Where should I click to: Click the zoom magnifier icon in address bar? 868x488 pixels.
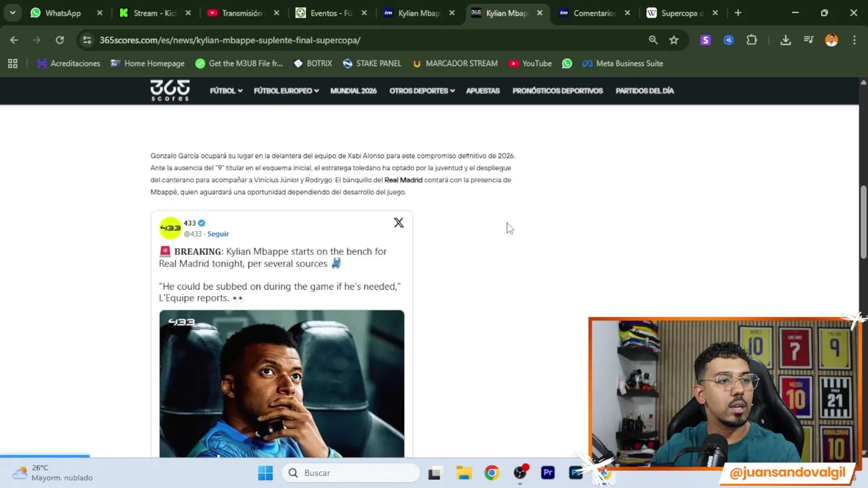click(x=653, y=40)
